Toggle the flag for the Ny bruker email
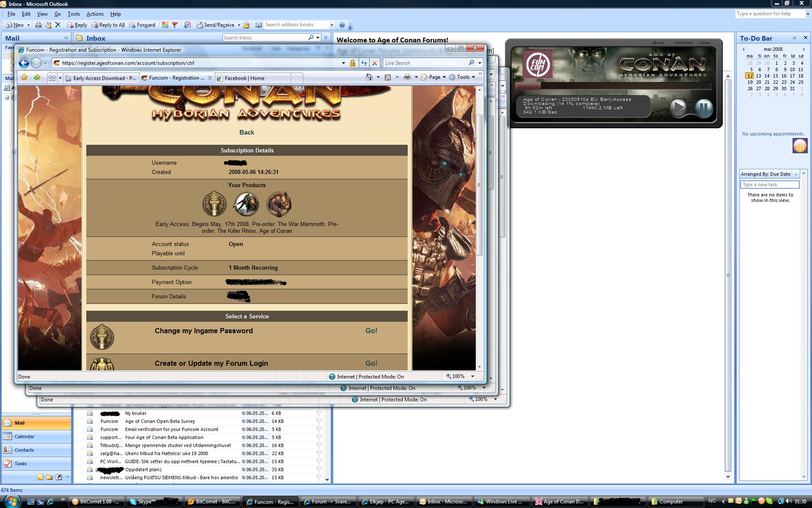This screenshot has width=812, height=508. (x=319, y=413)
